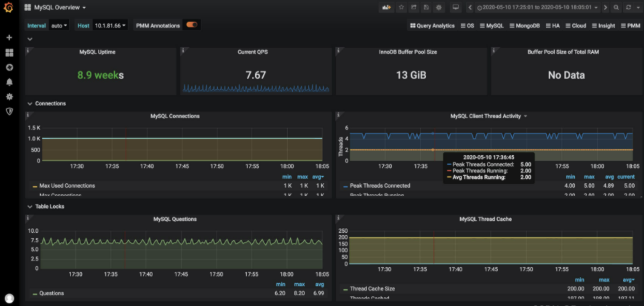
Task: Toggle PMM Annotations switch
Action: click(192, 25)
